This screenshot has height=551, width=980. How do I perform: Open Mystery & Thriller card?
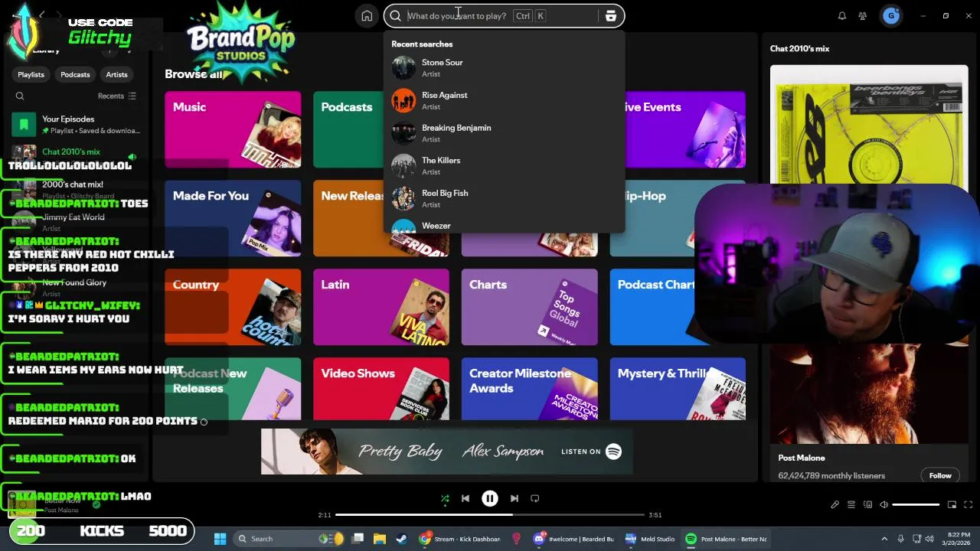678,389
